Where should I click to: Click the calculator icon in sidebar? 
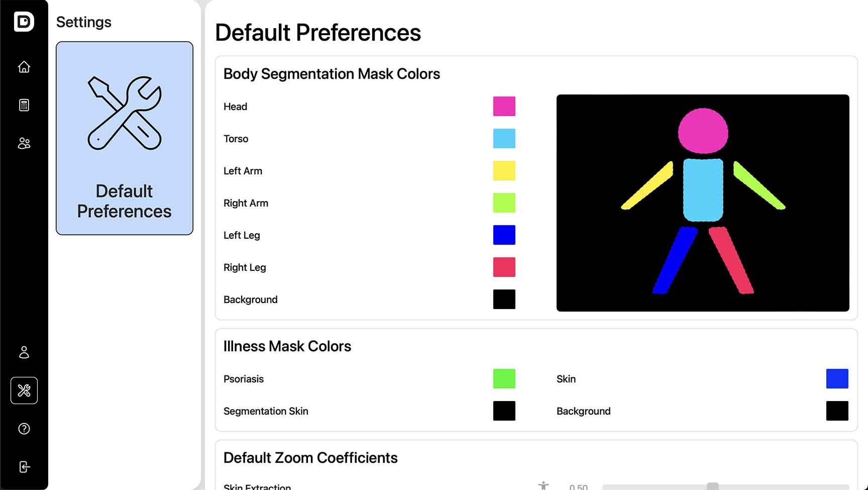[24, 105]
